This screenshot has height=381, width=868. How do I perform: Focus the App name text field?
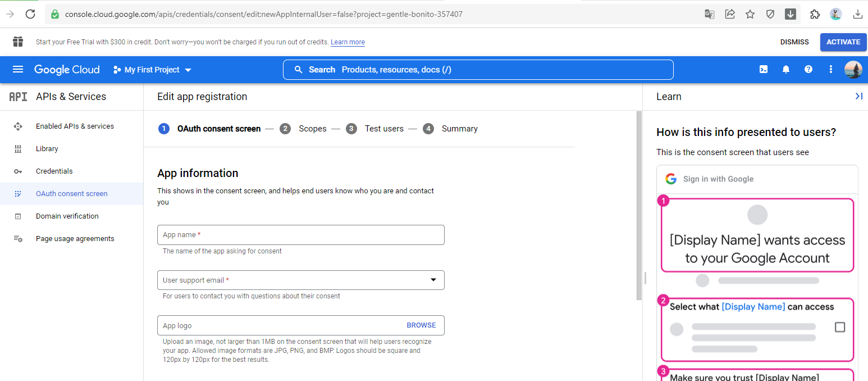point(300,235)
